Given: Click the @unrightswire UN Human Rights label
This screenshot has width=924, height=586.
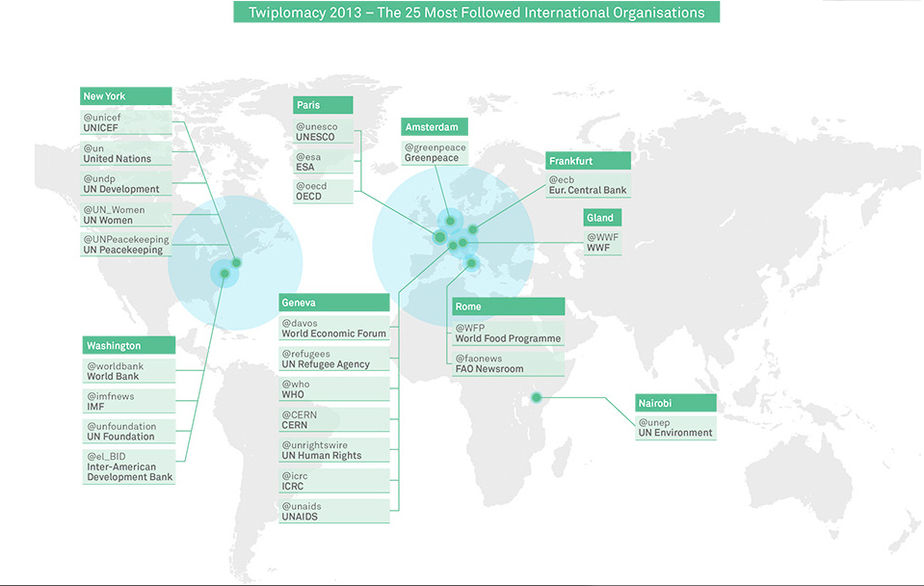Looking at the screenshot, I should (334, 450).
